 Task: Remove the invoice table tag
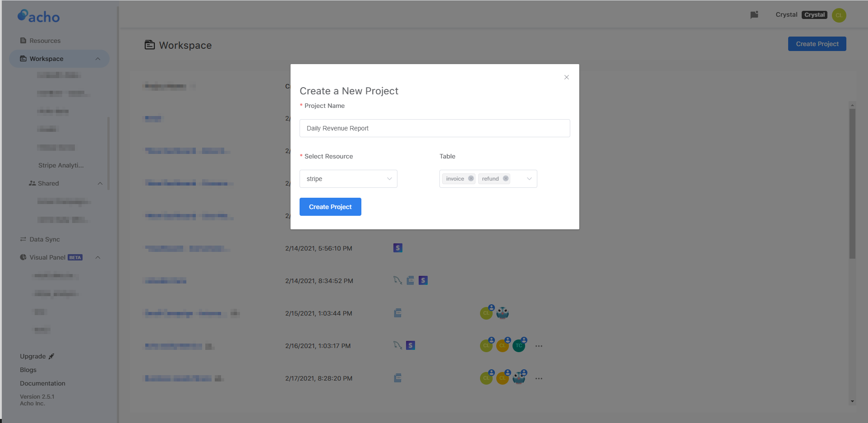[471, 178]
